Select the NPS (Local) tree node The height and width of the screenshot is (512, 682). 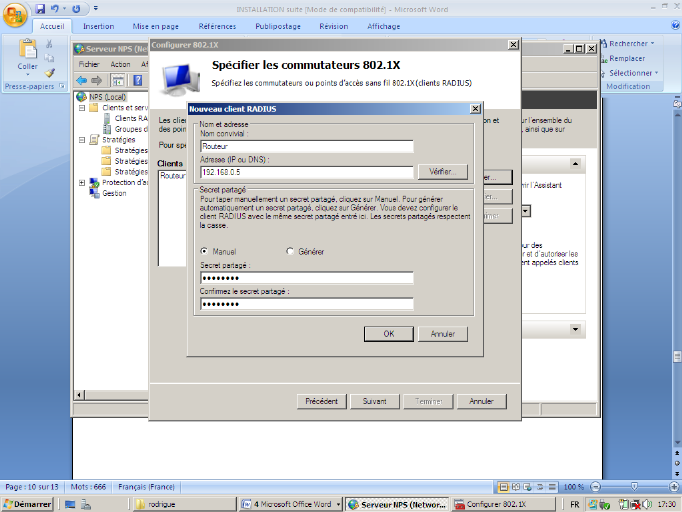[x=107, y=97]
